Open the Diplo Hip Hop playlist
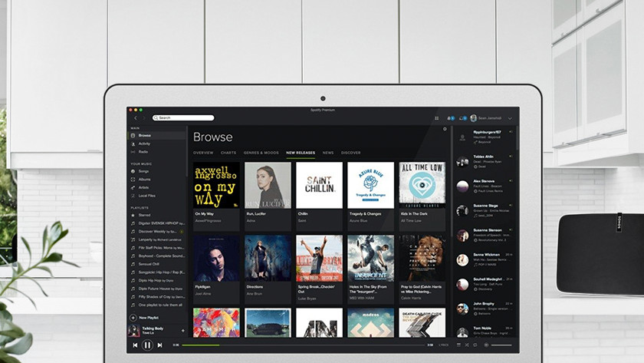Viewport: 644px width, 363px height. pos(158,280)
